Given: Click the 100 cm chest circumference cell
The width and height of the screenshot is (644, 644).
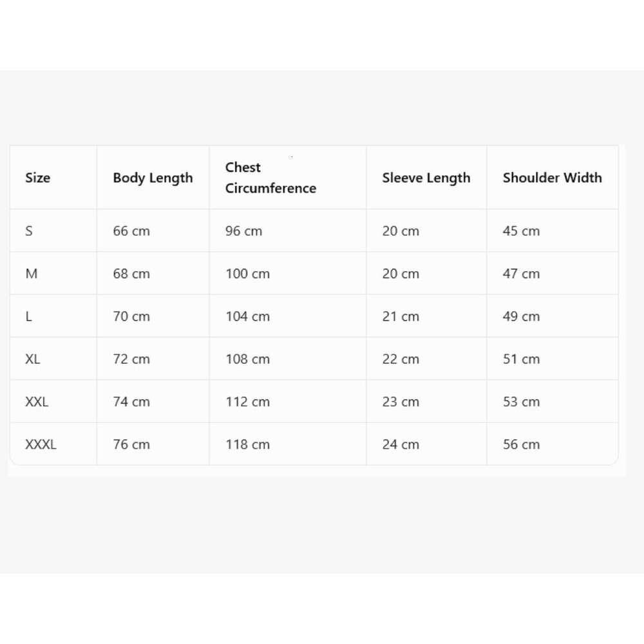Looking at the screenshot, I should [x=248, y=274].
